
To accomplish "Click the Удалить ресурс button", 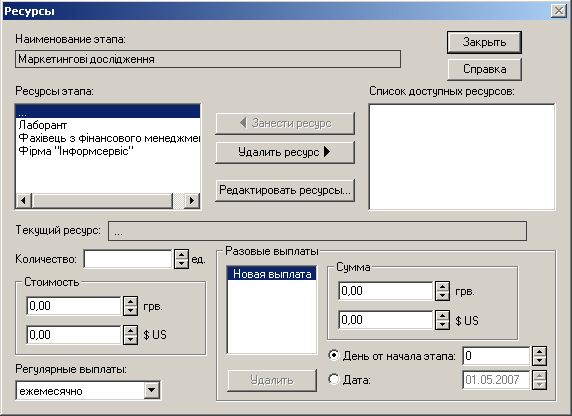I will [285, 152].
